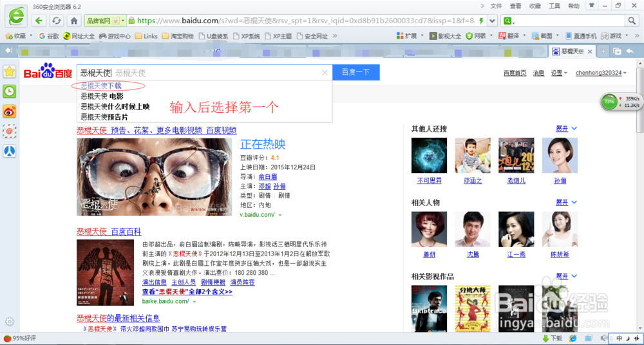Open the 影视大全 toolbar shortcut

pyautogui.click(x=445, y=36)
